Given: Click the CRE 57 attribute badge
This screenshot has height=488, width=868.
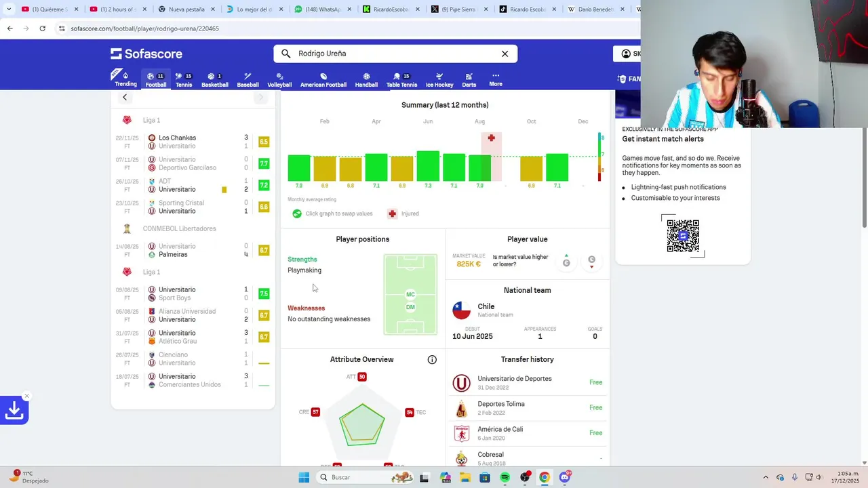Looking at the screenshot, I should (x=315, y=412).
